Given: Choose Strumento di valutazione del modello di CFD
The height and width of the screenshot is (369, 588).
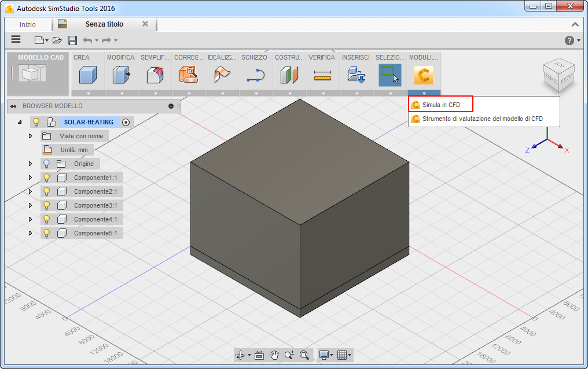Looking at the screenshot, I should click(x=484, y=119).
